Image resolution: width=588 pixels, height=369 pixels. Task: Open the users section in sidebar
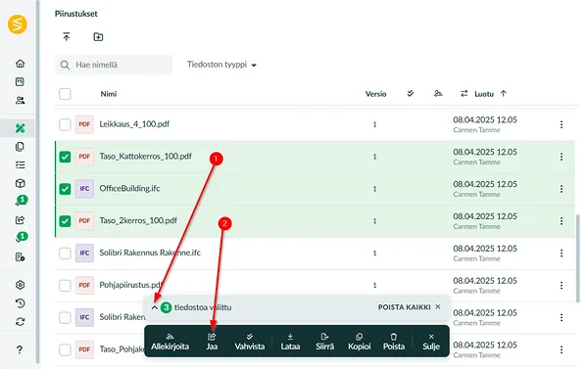tap(21, 100)
